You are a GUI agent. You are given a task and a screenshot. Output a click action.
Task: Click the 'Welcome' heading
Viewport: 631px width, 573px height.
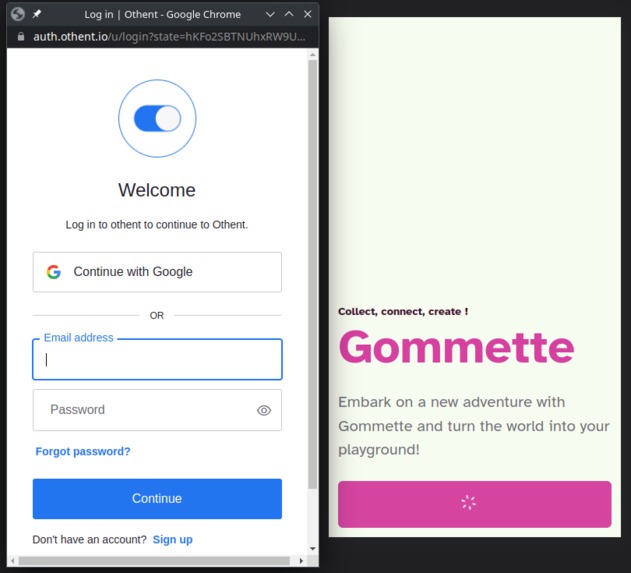click(157, 190)
